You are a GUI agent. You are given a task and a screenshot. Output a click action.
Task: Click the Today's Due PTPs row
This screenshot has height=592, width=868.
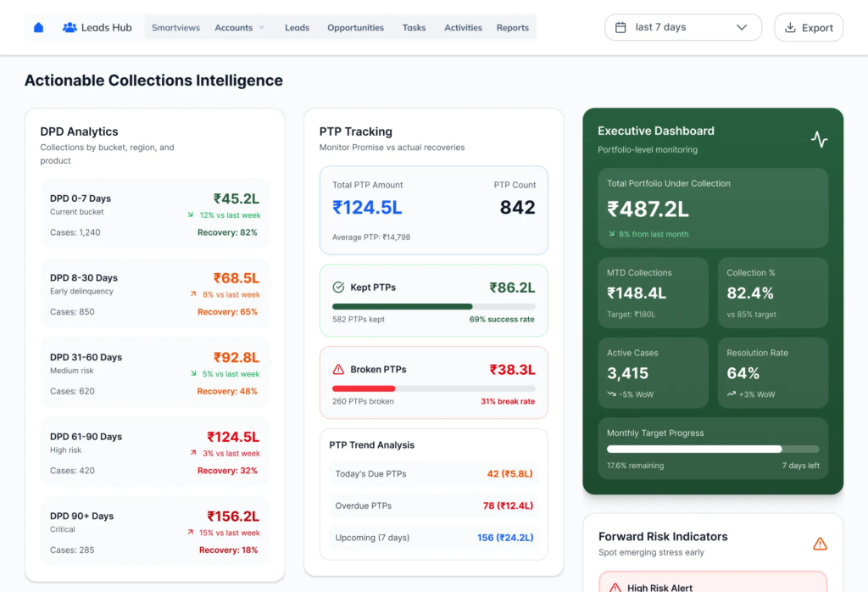pos(433,473)
